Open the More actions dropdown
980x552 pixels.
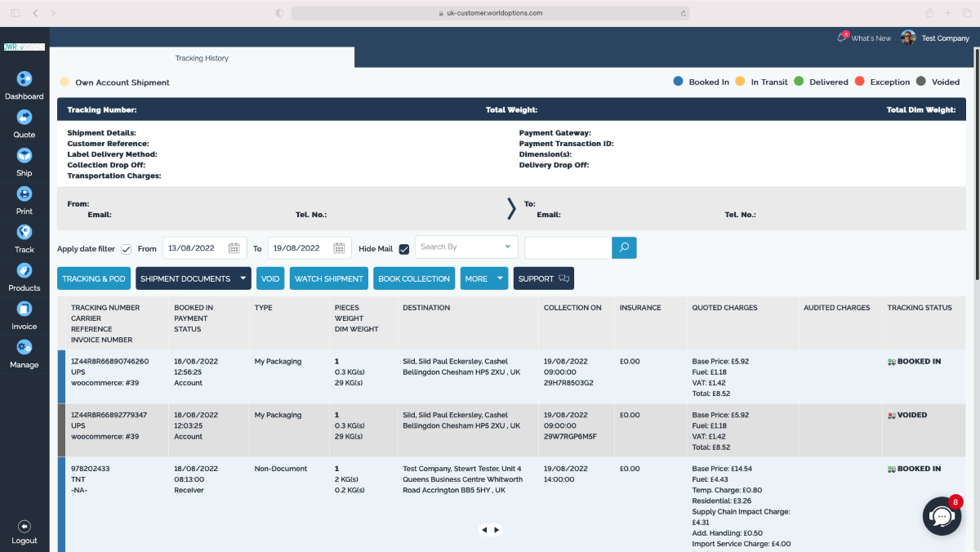tap(483, 278)
